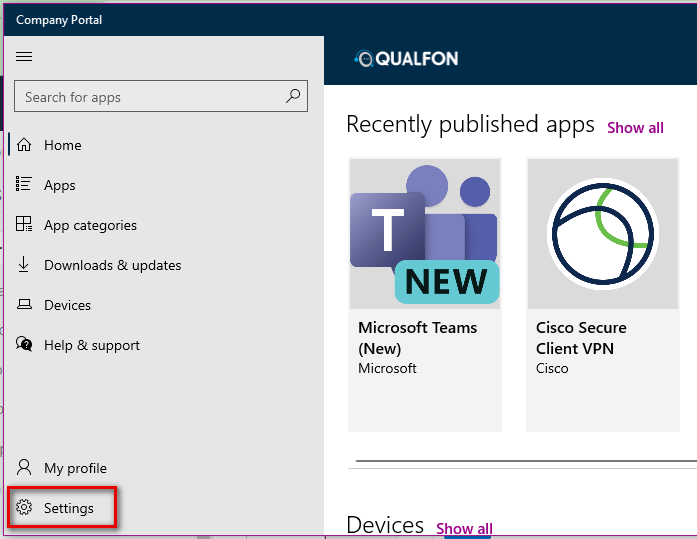697x539 pixels.
Task: Show all devices
Action: pyautogui.click(x=464, y=528)
